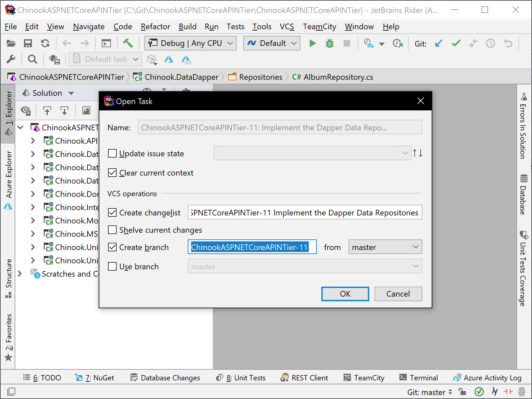Open the Terminal tool window
This screenshot has height=399, width=532.
click(x=419, y=378)
